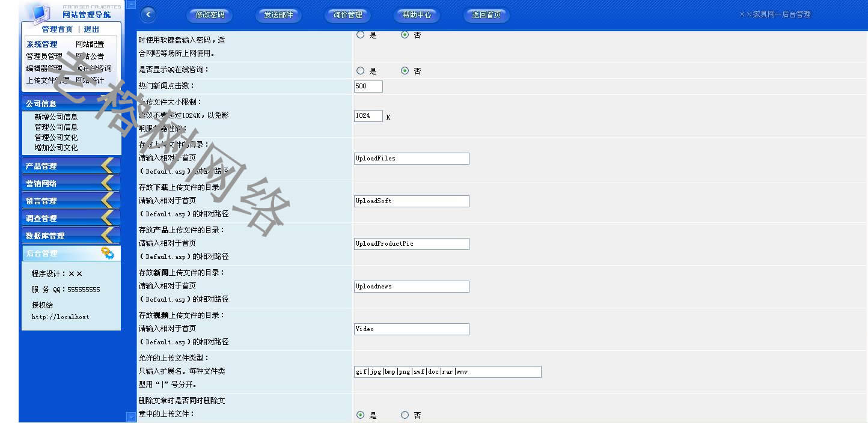The height and width of the screenshot is (423, 868).
Task: Open 网站公告 link
Action: (90, 56)
